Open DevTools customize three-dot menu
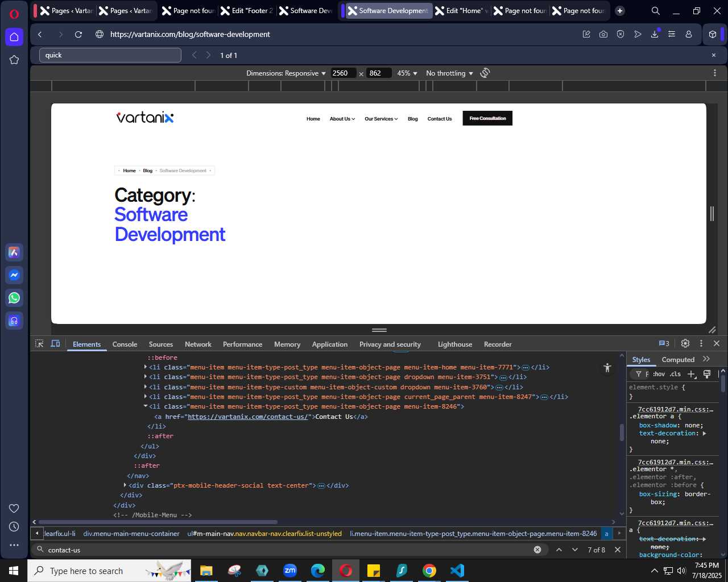This screenshot has height=582, width=728. (701, 343)
